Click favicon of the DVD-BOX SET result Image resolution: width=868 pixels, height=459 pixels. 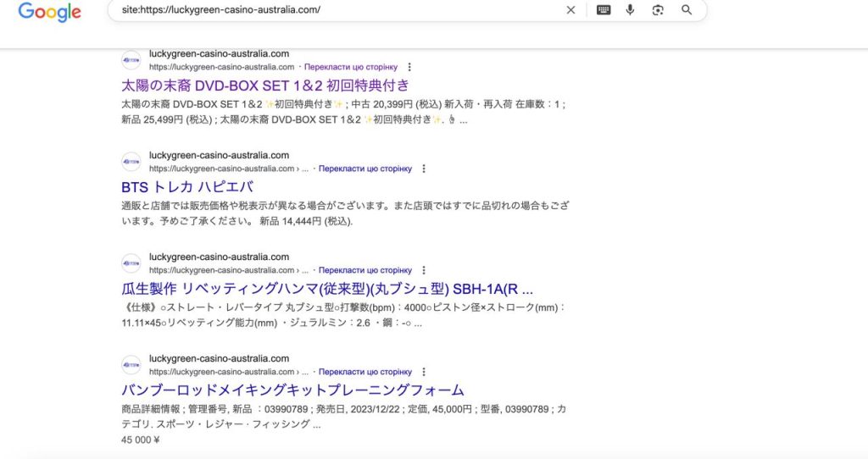pyautogui.click(x=131, y=60)
